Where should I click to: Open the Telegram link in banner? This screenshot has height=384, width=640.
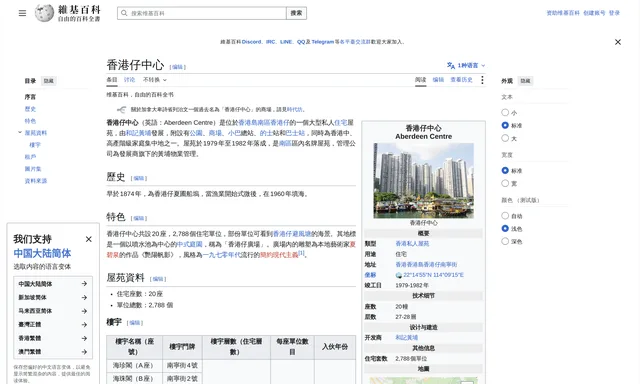pyautogui.click(x=322, y=42)
